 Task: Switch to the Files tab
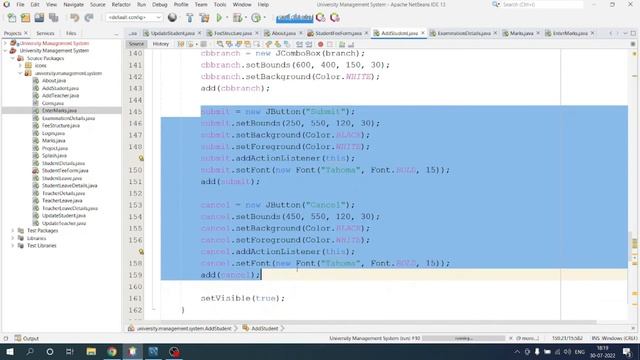(x=71, y=33)
